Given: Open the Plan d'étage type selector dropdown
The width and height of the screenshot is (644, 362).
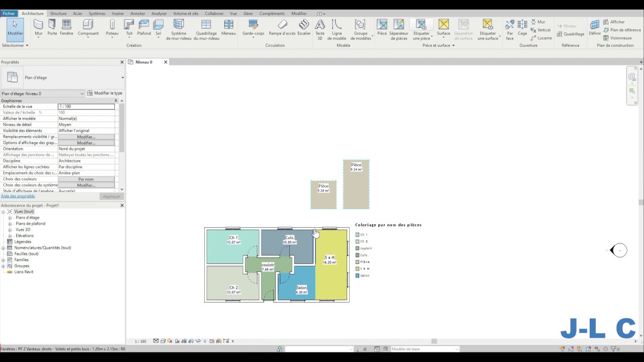Looking at the screenshot, I should [122, 78].
